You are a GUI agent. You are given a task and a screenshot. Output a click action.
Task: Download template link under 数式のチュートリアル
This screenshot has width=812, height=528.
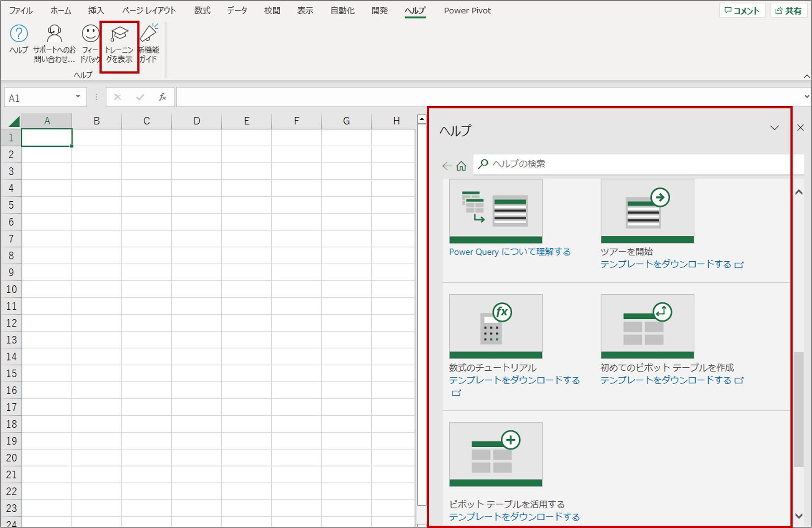pyautogui.click(x=514, y=380)
